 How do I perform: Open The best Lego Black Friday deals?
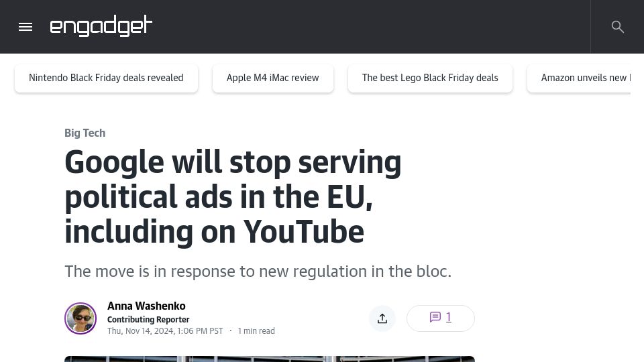[x=430, y=78]
